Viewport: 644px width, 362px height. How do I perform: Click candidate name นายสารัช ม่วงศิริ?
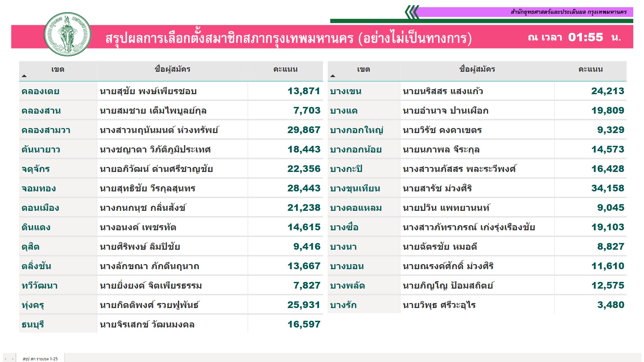pos(437,188)
